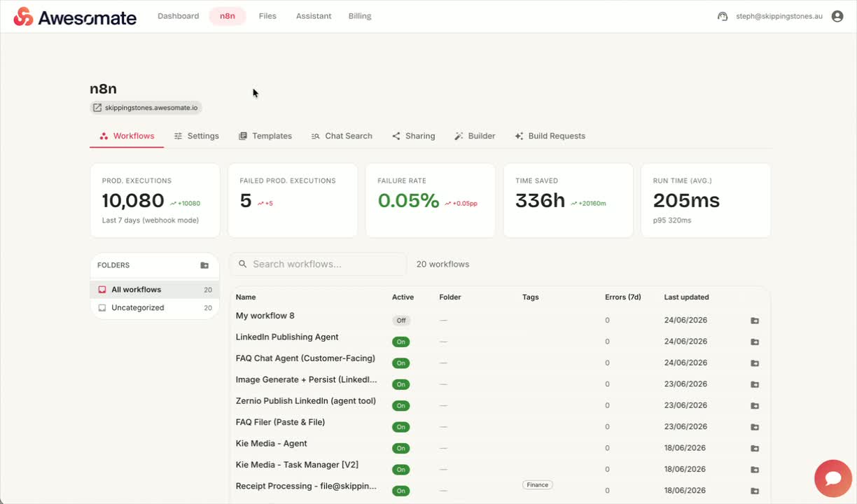Viewport: 857px width, 504px height.
Task: Toggle the On switch for LinkedIn Publishing Agent
Action: pyautogui.click(x=401, y=342)
